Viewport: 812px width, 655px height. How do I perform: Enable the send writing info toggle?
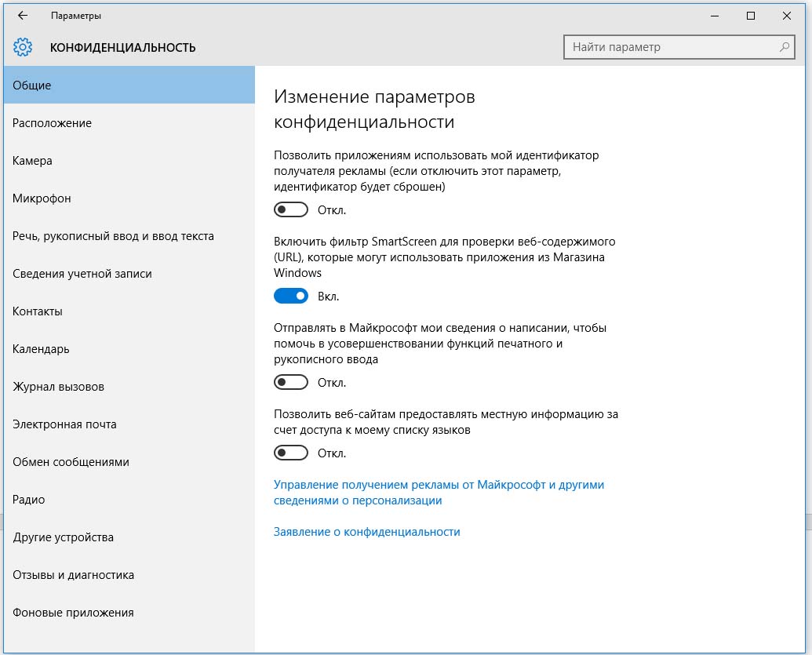(290, 383)
